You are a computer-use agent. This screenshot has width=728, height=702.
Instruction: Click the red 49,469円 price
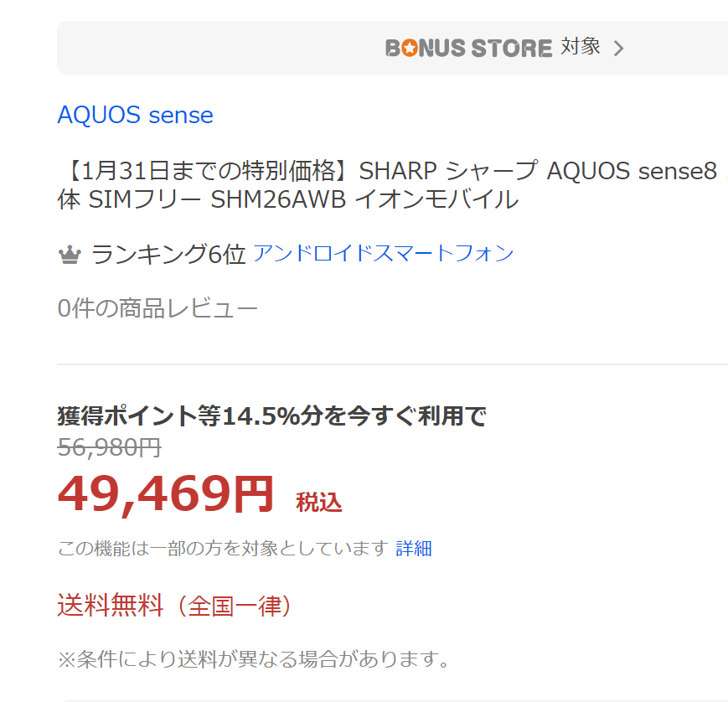[165, 494]
